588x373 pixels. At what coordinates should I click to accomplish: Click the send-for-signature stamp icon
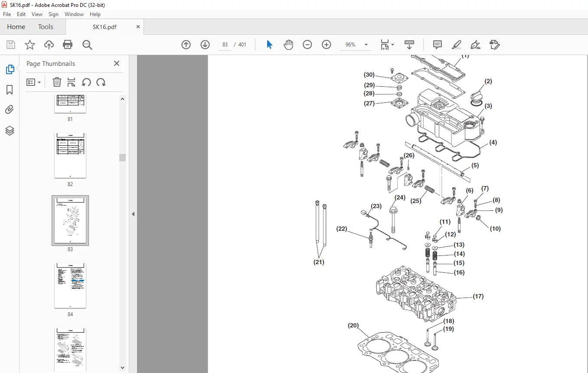click(494, 45)
